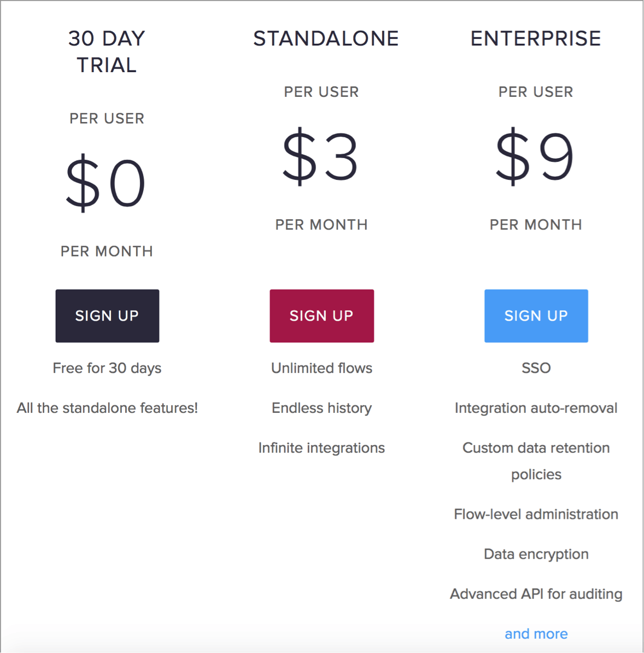Click 'Flow-level administration' feature text
Screen dimensions: 644x653
click(x=536, y=514)
